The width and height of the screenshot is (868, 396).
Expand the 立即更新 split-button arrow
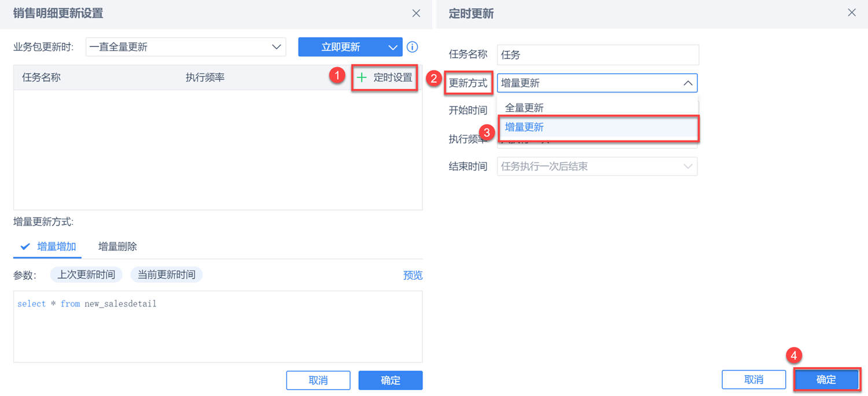click(x=393, y=47)
